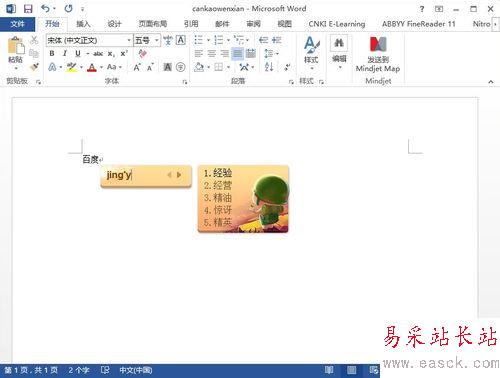Viewport: 500px width, 378px height.
Task: Align text right
Action: [x=225, y=53]
